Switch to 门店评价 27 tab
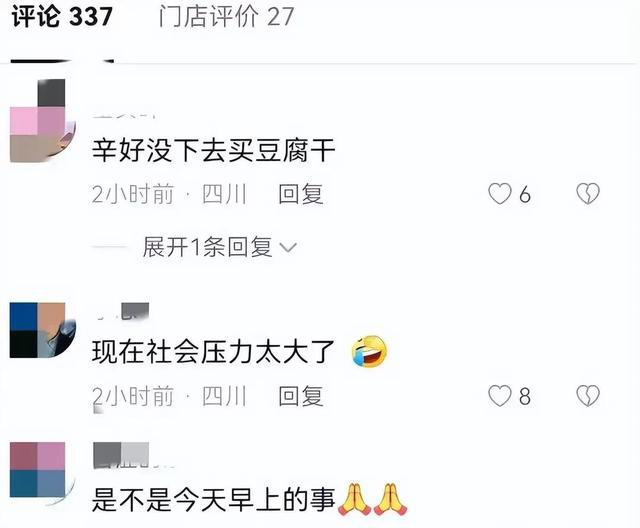Viewport: 640px width, 528px height. point(227,17)
